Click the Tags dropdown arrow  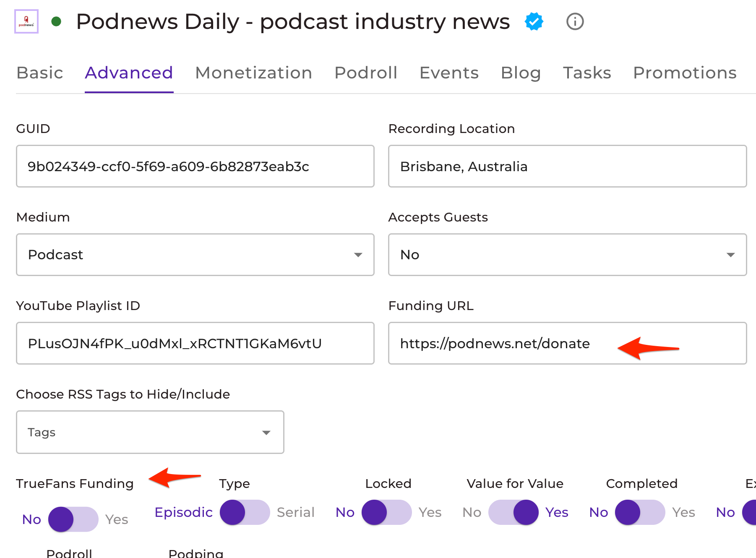pyautogui.click(x=266, y=433)
